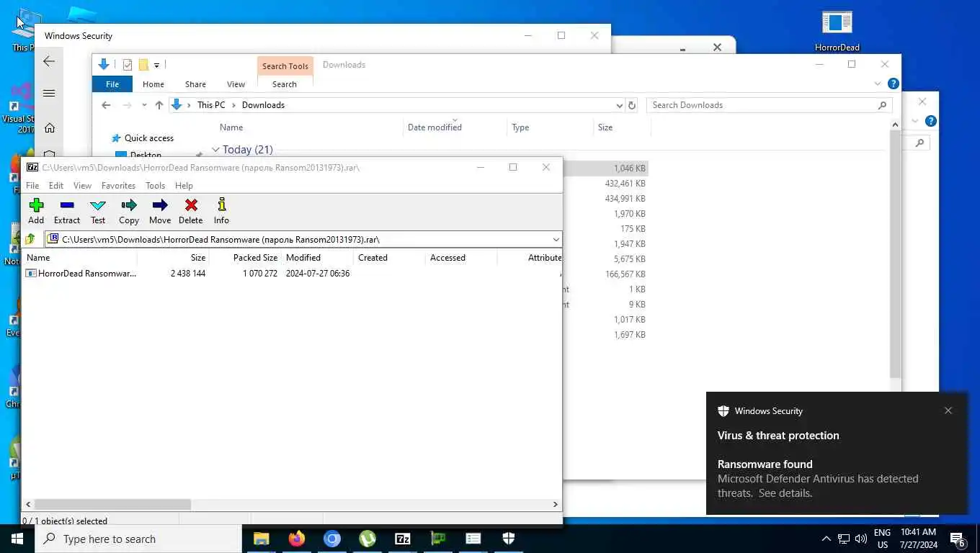The image size is (980, 553).
Task: Open the 7-Zip Help menu
Action: coord(184,186)
